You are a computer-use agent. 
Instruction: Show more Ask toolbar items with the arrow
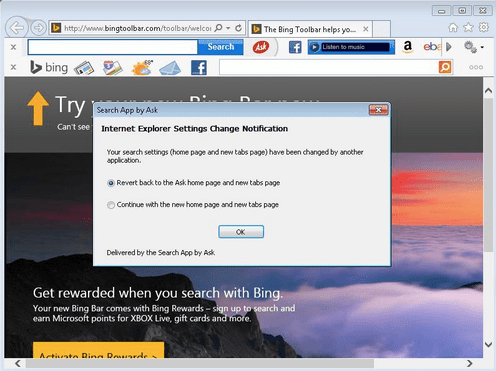tap(449, 47)
